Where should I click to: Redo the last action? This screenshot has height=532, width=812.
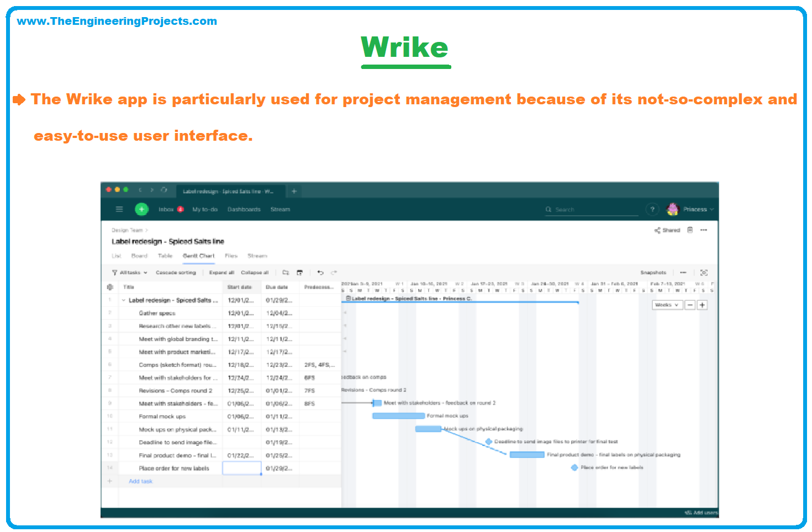pyautogui.click(x=334, y=273)
